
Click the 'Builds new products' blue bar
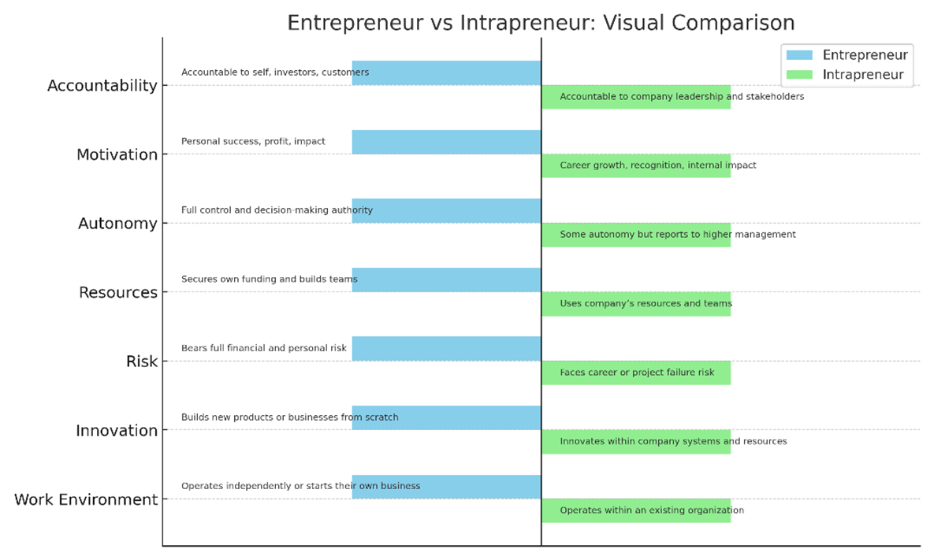446,417
